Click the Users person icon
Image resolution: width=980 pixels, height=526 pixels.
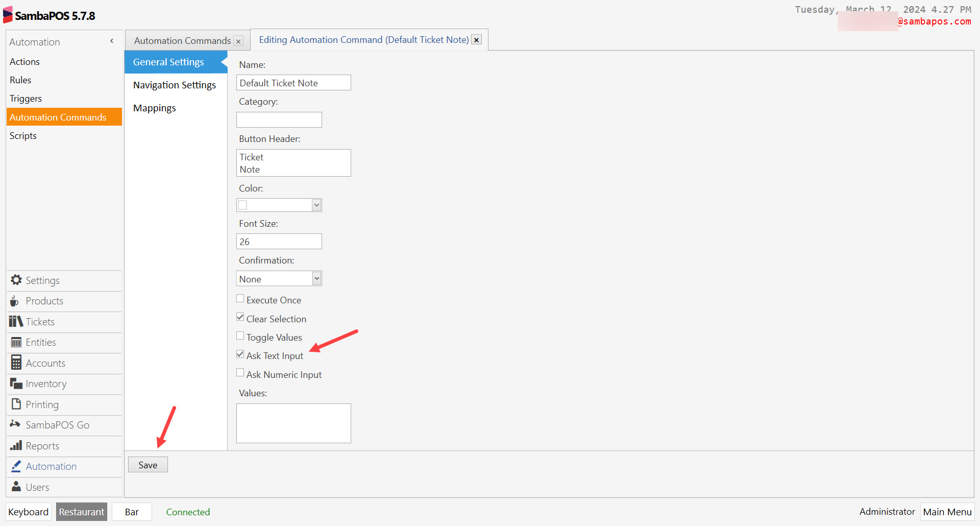click(16, 487)
